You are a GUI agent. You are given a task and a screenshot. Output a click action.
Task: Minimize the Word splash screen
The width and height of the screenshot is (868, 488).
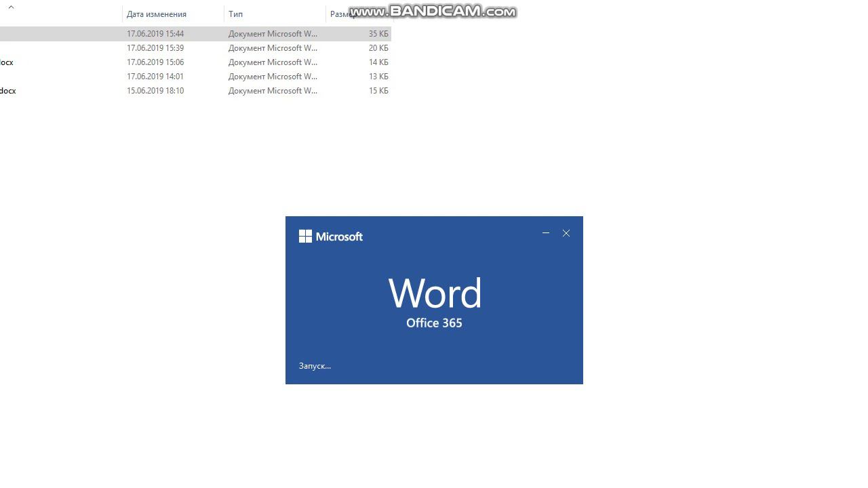[x=546, y=233]
